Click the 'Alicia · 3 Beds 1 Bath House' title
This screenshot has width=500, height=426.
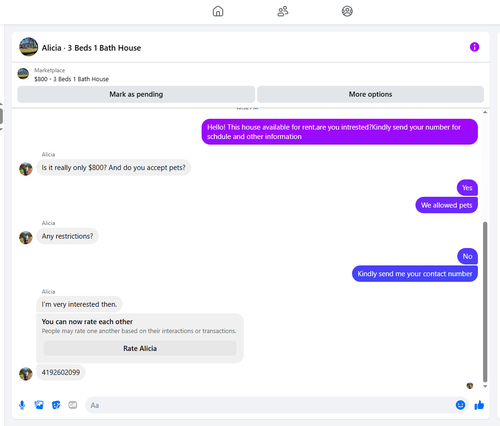[91, 48]
